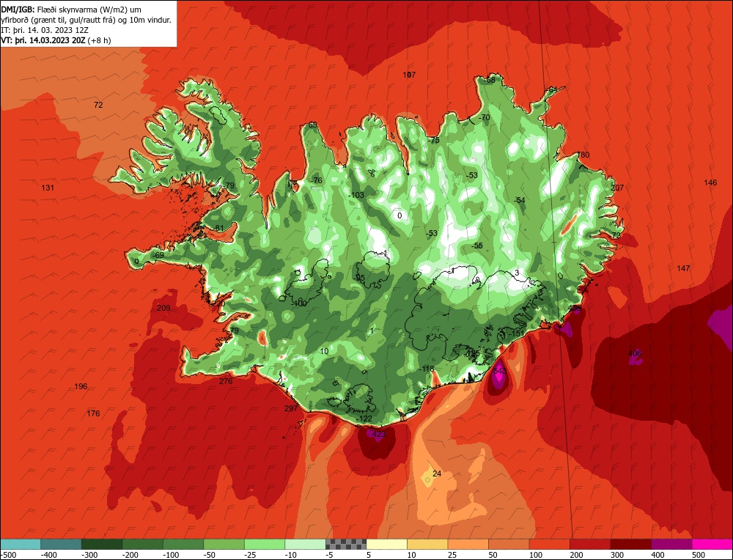
Task: Click the value 207 on the east coast
Action: (x=617, y=188)
